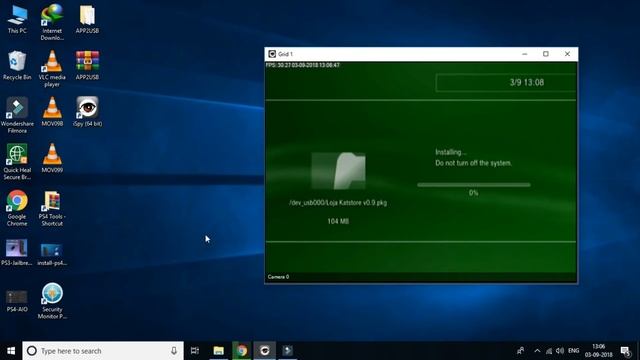Image resolution: width=640 pixels, height=360 pixels.
Task: Open the network status tray icon
Action: pos(549,351)
